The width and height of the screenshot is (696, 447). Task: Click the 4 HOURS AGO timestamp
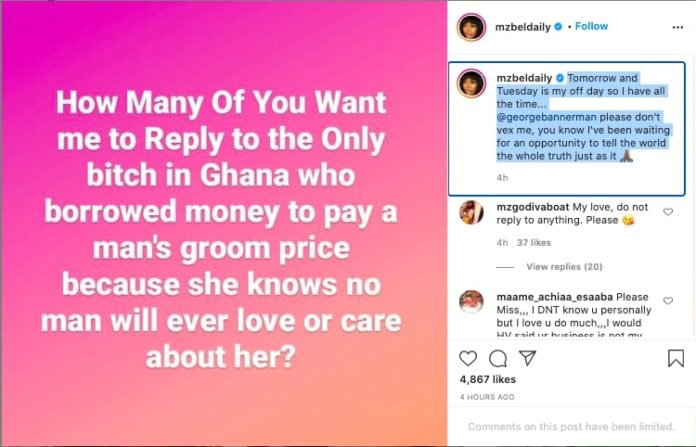click(x=487, y=397)
